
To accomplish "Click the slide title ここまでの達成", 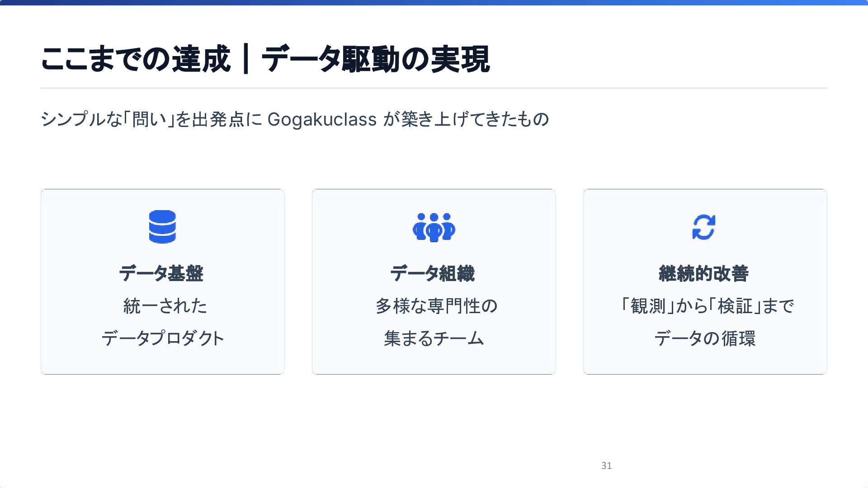I will pos(136,60).
